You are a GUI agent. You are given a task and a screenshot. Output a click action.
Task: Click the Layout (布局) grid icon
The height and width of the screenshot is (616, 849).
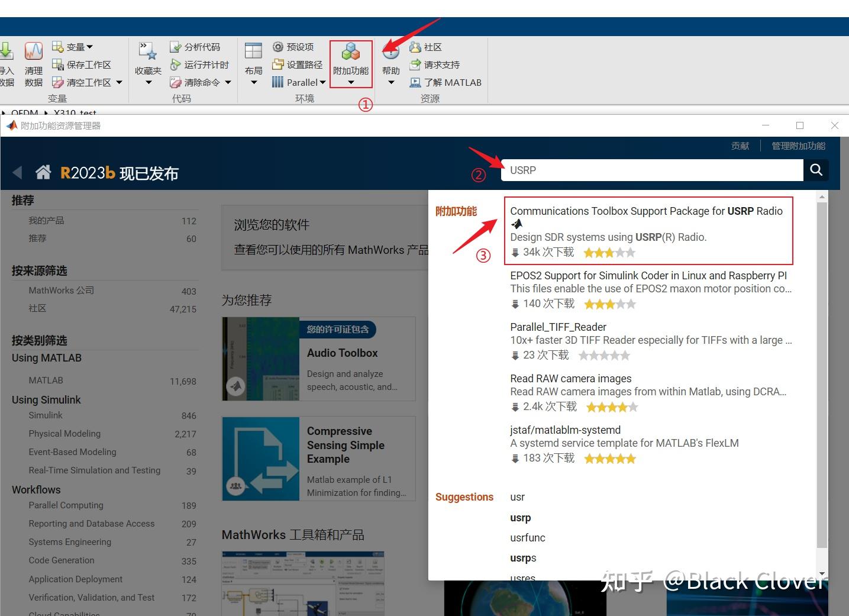[x=253, y=51]
